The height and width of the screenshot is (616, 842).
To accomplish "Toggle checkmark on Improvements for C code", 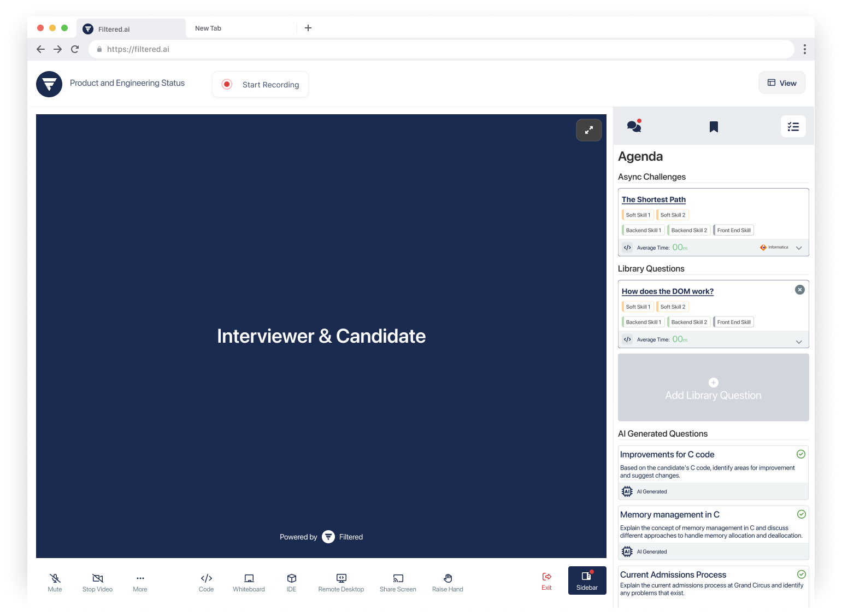I will (800, 454).
